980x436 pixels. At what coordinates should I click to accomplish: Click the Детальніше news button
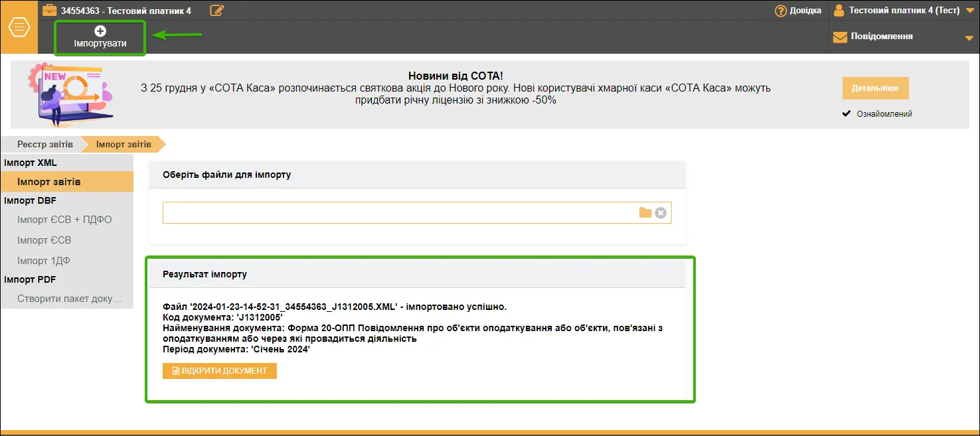click(x=875, y=88)
